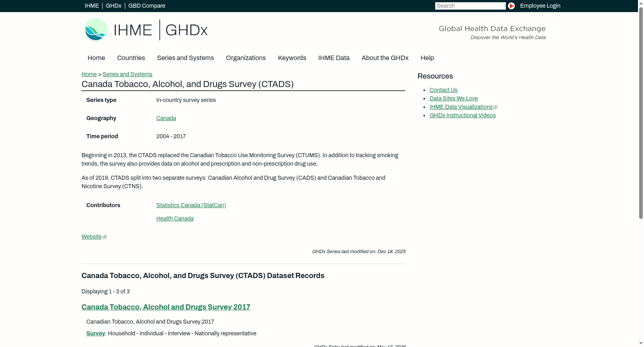
Task: Open About the GHDx menu
Action: [x=385, y=58]
